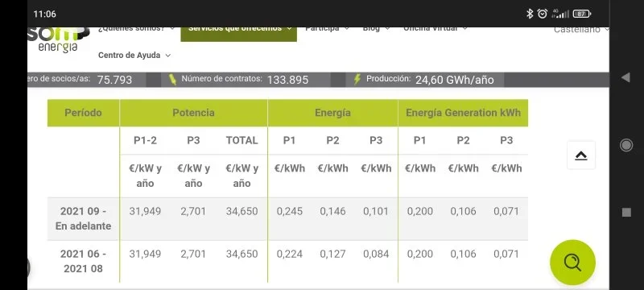Screen dimensions: 644x290
Task: Select the P3 subheader under Potencia
Action: pyautogui.click(x=193, y=140)
